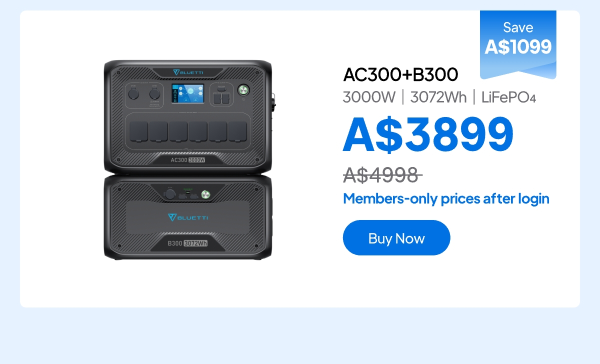This screenshot has width=600, height=364.
Task: Click the two round ports left of the screen
Action: tap(143, 92)
